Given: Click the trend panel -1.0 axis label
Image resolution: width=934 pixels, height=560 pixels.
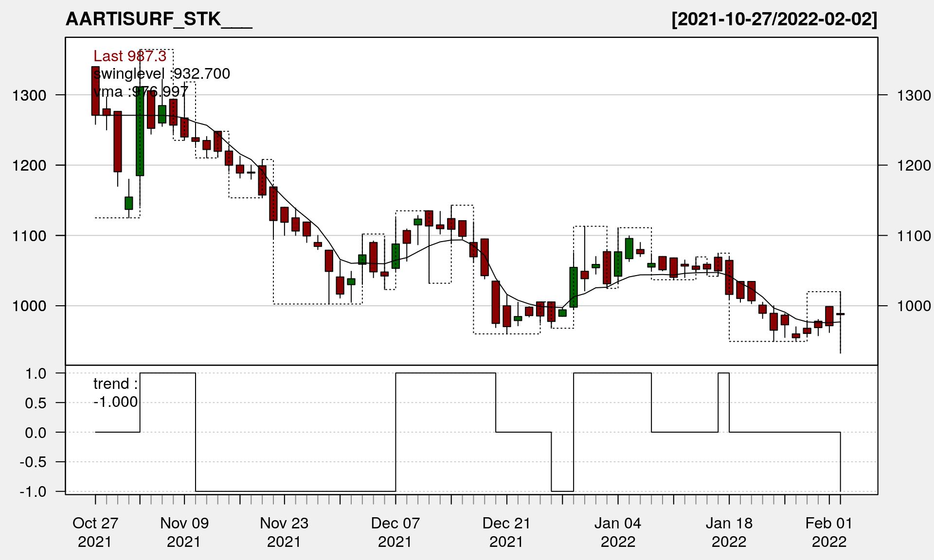Looking at the screenshot, I should [33, 491].
